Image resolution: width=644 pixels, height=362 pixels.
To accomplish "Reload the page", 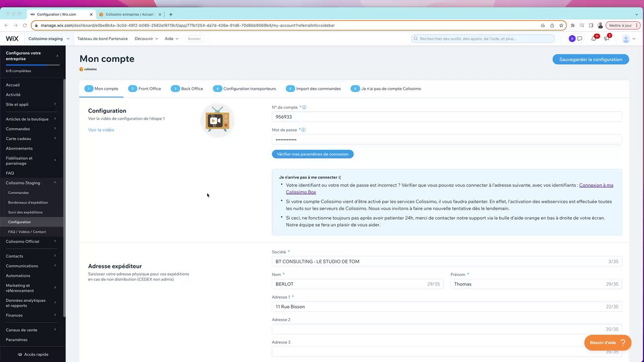I will click(x=25, y=25).
